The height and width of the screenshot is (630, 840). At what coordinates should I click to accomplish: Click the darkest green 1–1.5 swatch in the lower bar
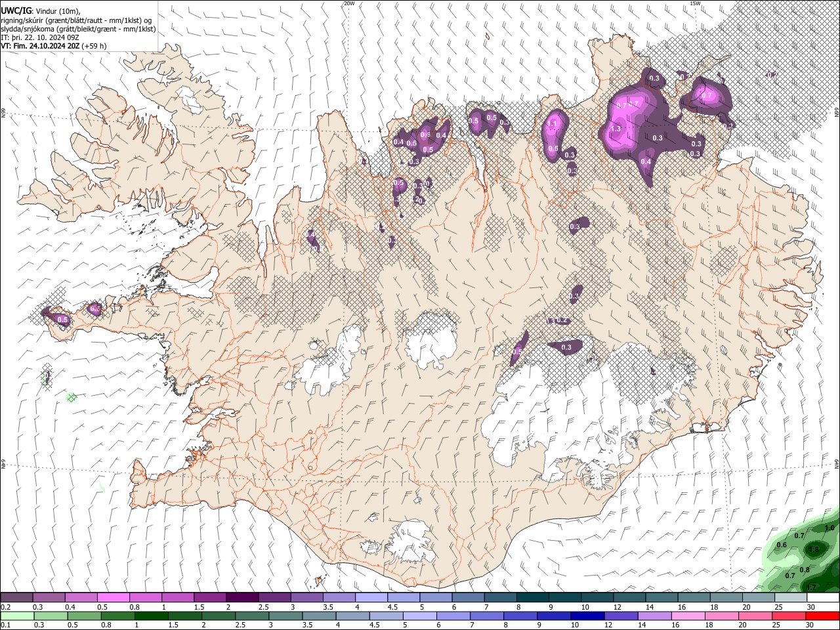(x=151, y=616)
